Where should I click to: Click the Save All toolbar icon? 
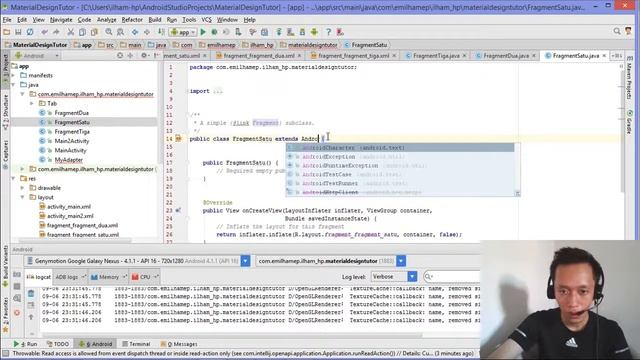18,32
